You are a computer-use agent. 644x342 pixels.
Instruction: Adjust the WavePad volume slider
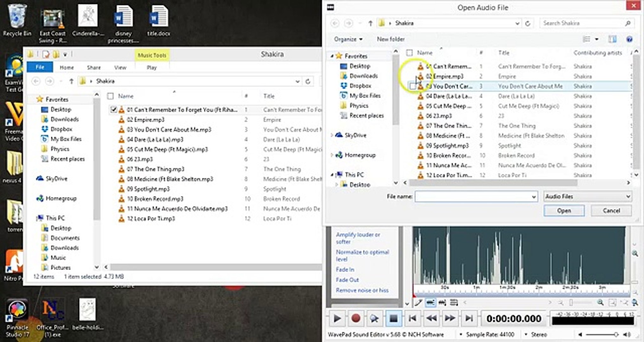(615, 334)
